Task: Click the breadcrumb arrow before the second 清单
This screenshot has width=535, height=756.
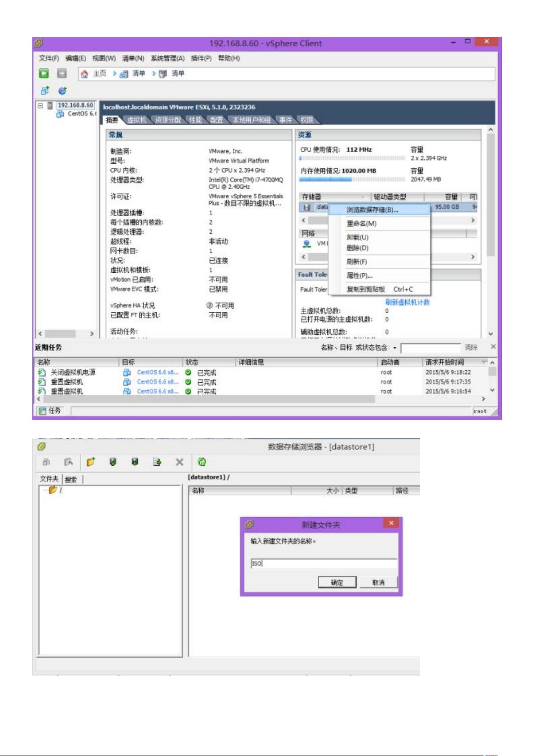Action: 153,74
